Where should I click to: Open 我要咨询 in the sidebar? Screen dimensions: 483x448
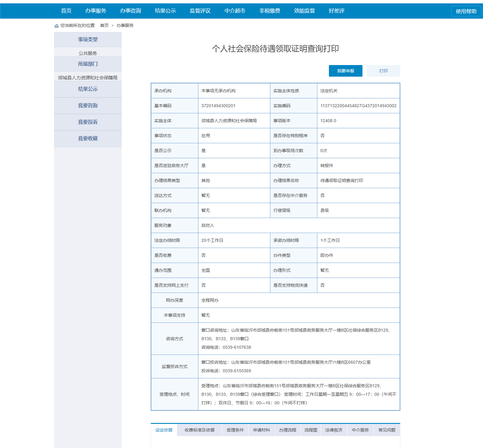88,106
